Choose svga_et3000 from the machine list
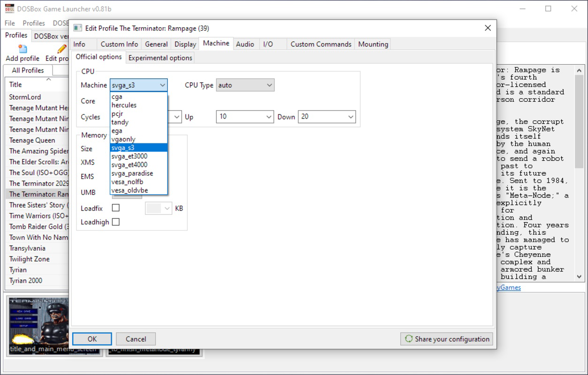The image size is (588, 375). 138,156
